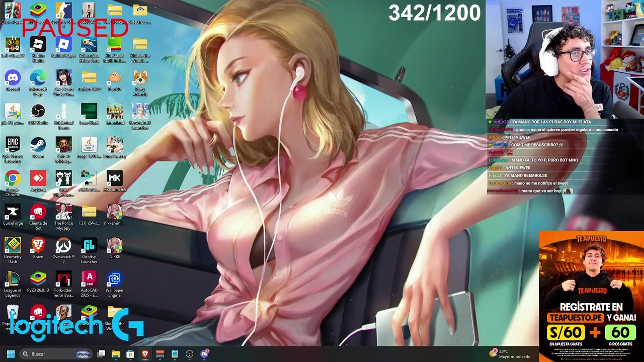Switch to OBS Studio in the taskbar

click(x=189, y=354)
